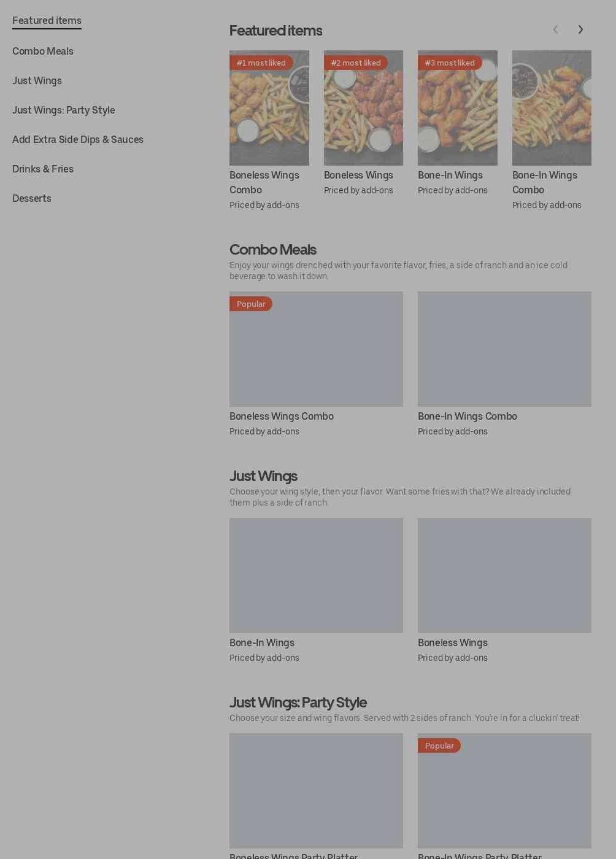Viewport: 616px width, 859px height.
Task: Open the #3 most liked Bone-In Wings photo
Action: 458,108
